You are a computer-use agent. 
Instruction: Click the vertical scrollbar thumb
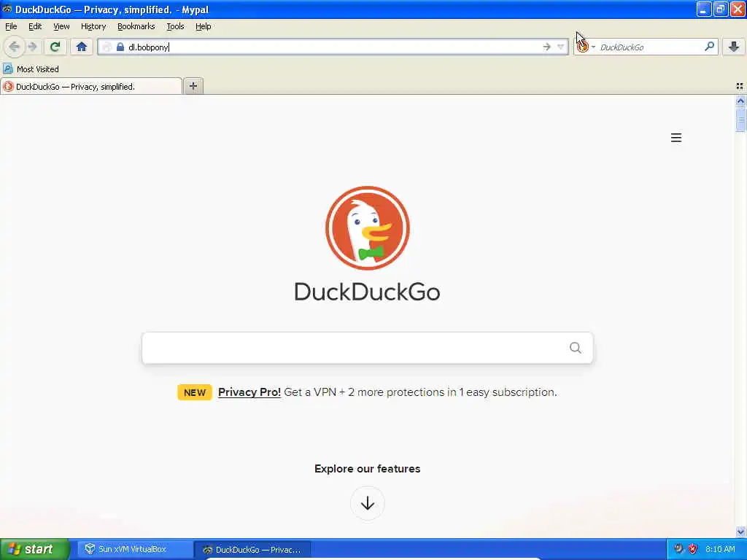tap(740, 119)
